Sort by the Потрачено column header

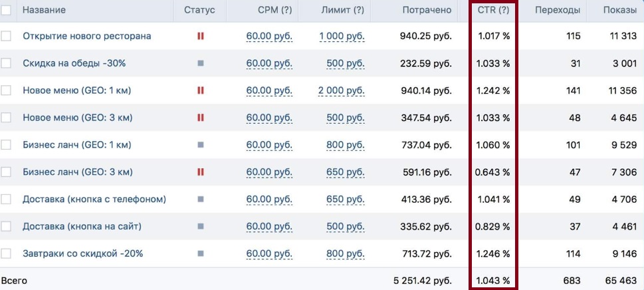pos(427,10)
